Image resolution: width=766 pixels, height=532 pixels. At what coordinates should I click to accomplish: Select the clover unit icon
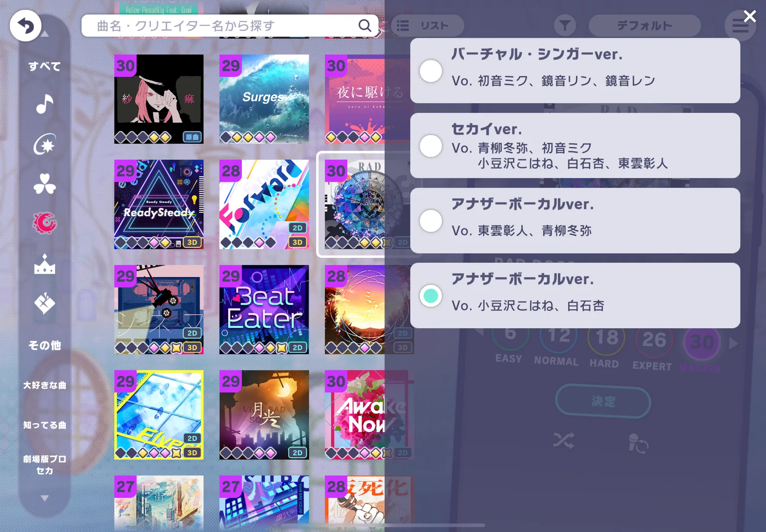44,184
